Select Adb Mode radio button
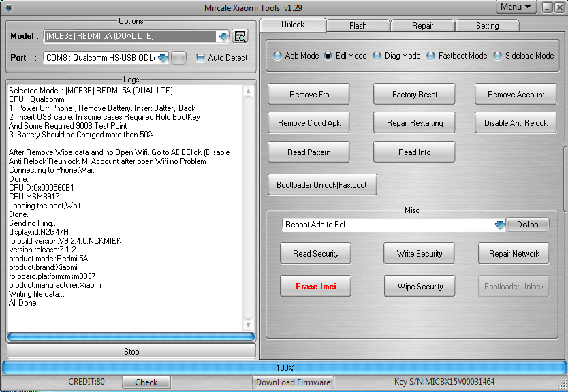Screen dimensions: 568x392 click(x=277, y=56)
